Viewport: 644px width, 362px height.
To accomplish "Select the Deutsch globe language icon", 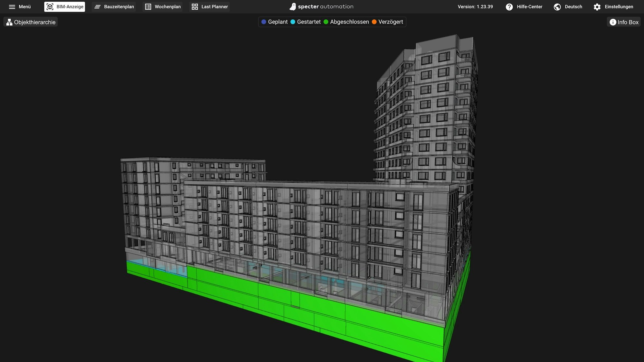I will point(557,6).
